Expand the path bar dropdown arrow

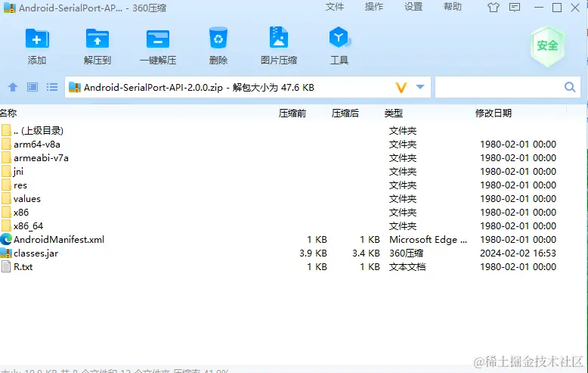[x=420, y=87]
